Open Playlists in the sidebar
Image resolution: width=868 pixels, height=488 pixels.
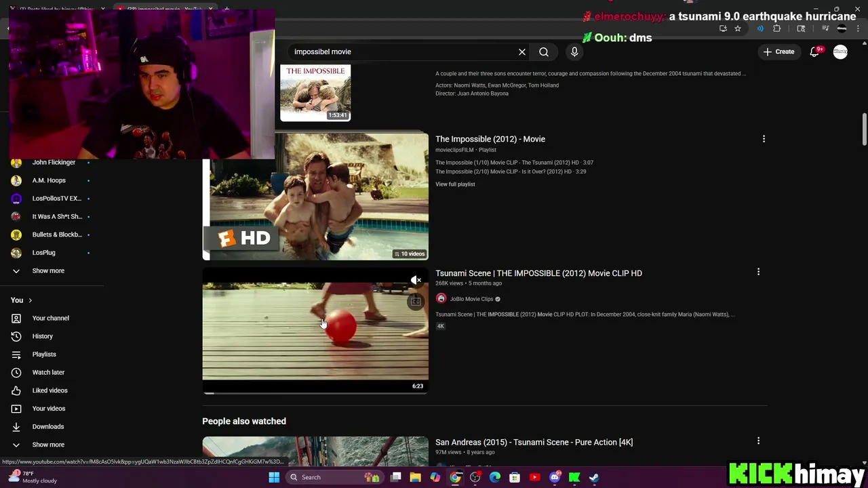pos(44,354)
